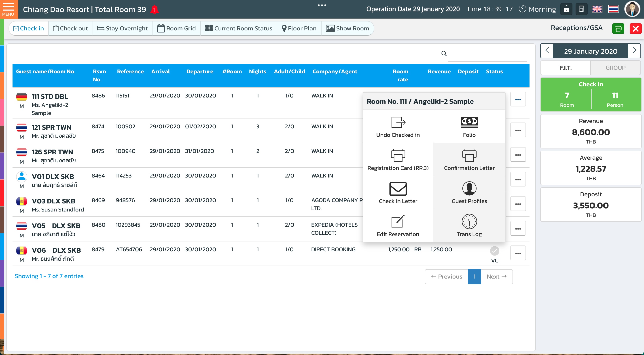Expand options for room 121 SPR TWN
This screenshot has width=644, height=355.
click(518, 130)
